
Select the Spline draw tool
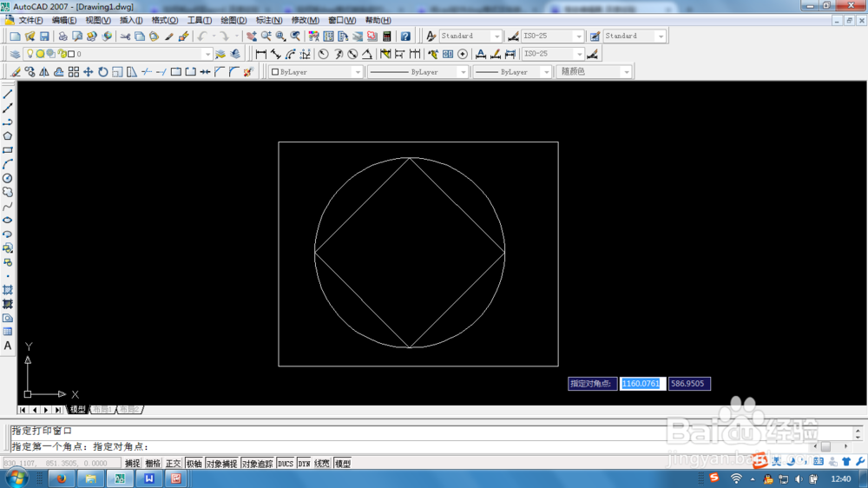click(8, 207)
